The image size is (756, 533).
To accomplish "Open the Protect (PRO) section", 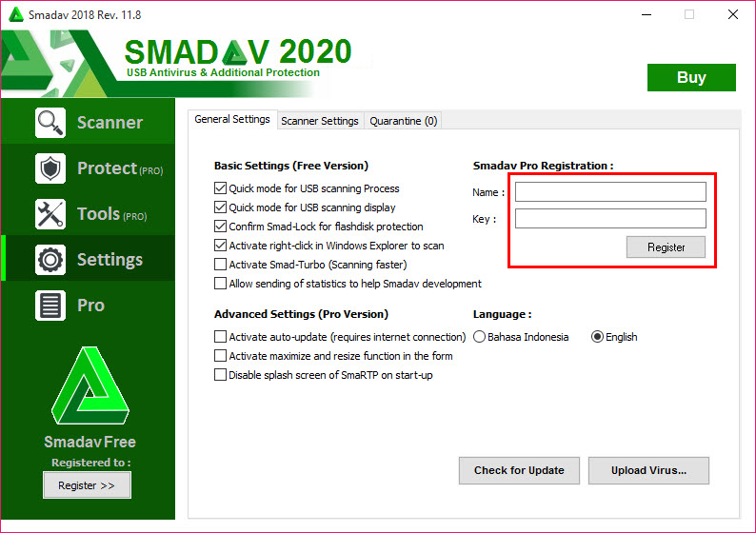I will (120, 168).
